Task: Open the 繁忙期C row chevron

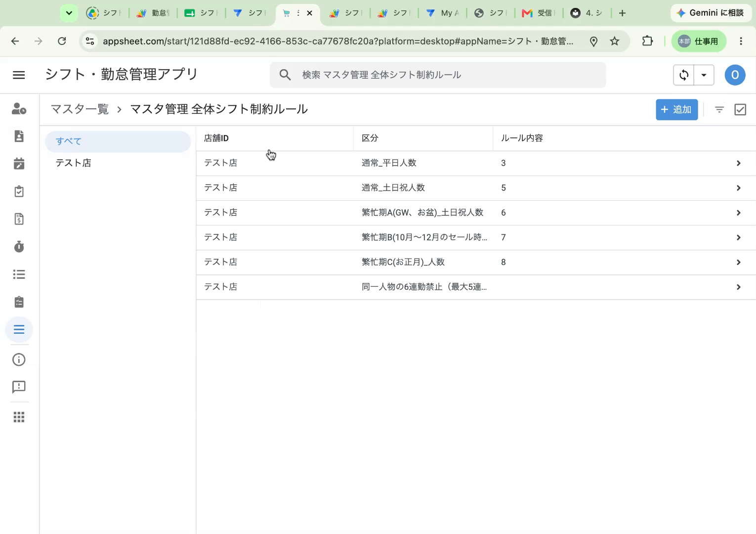Action: tap(738, 262)
